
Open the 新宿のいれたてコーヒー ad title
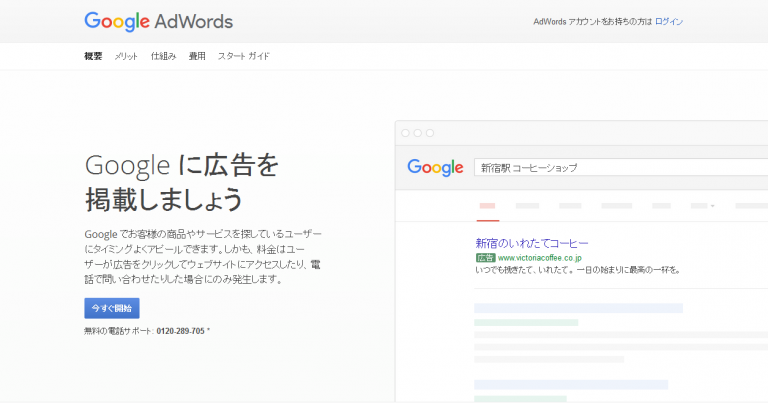click(x=532, y=243)
